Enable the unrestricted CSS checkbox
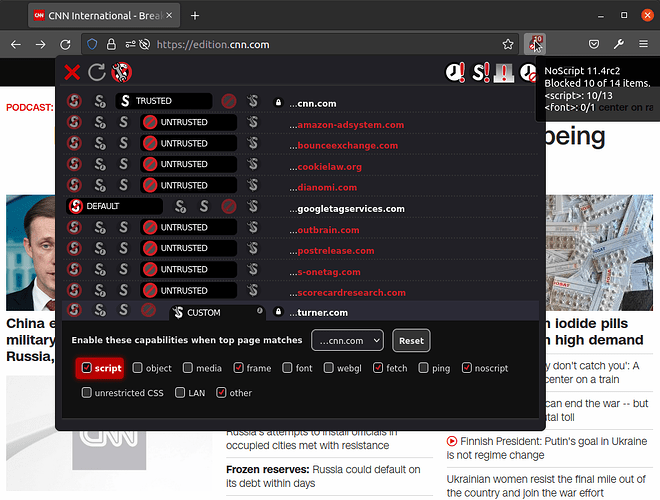The width and height of the screenshot is (660, 500). click(x=87, y=393)
